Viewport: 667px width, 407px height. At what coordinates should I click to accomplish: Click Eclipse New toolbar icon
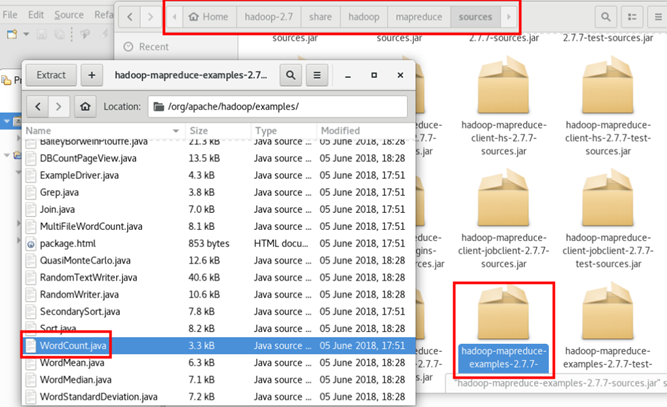click(x=12, y=34)
